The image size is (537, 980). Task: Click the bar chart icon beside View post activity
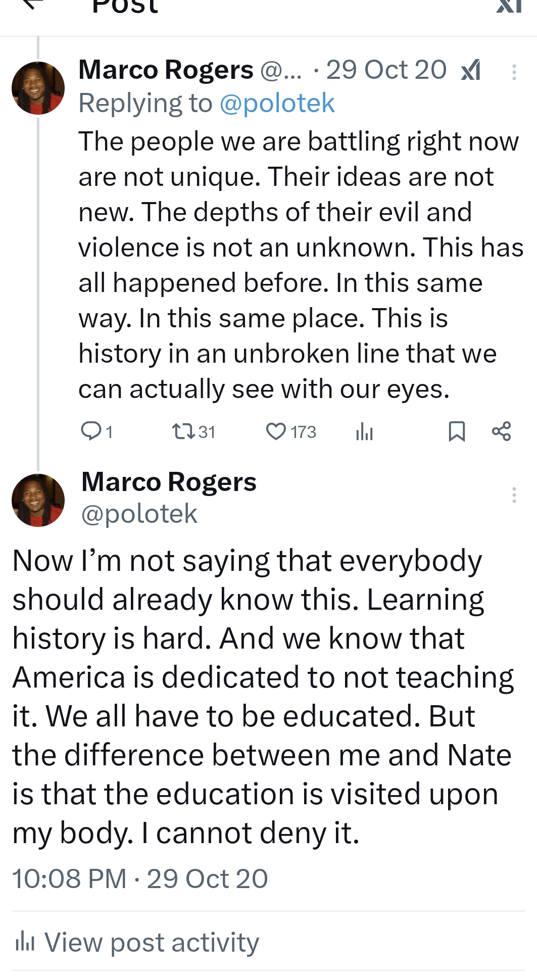click(x=24, y=942)
